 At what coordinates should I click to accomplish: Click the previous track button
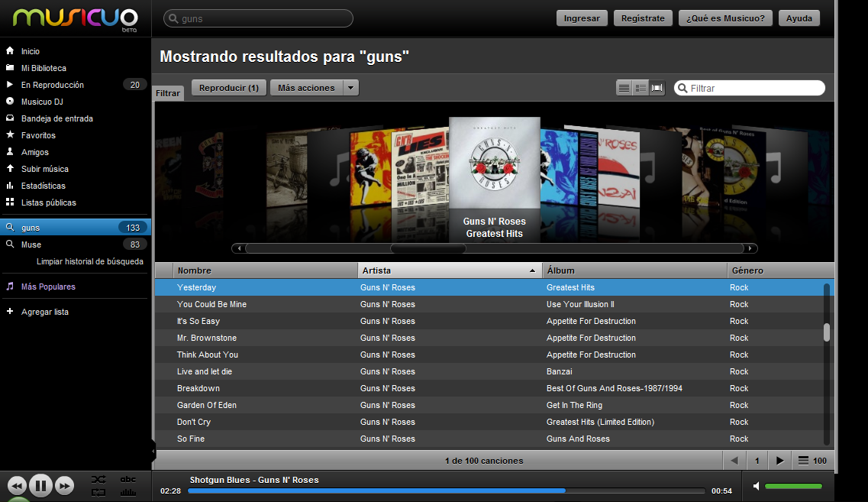point(17,486)
